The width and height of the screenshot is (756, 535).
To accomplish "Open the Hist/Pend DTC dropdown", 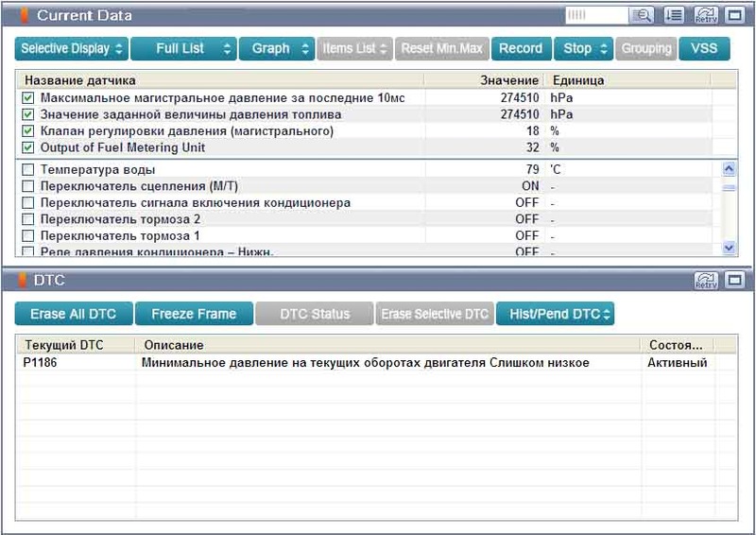I will point(555,314).
